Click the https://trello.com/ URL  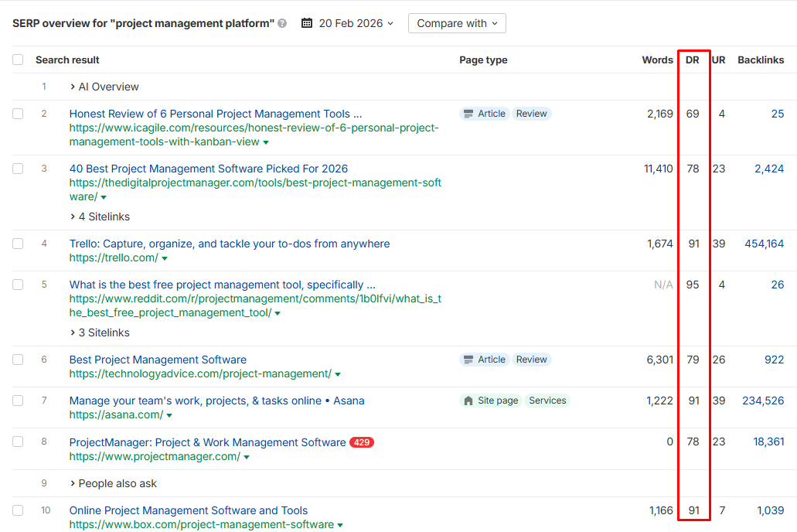114,257
